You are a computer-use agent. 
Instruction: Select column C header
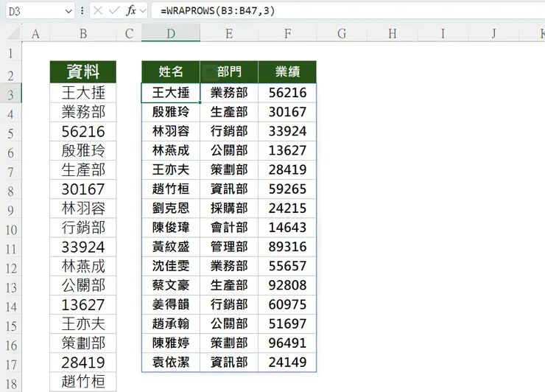pos(129,34)
